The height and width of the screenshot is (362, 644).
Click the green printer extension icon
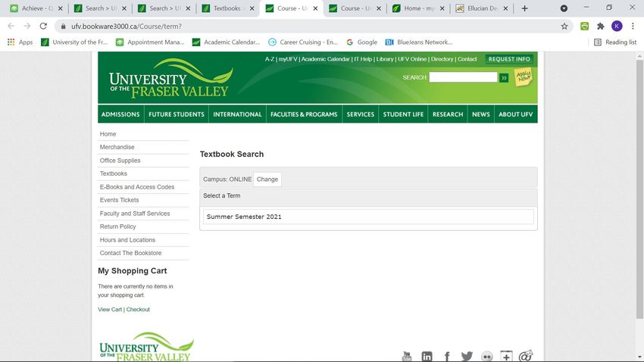pyautogui.click(x=584, y=27)
